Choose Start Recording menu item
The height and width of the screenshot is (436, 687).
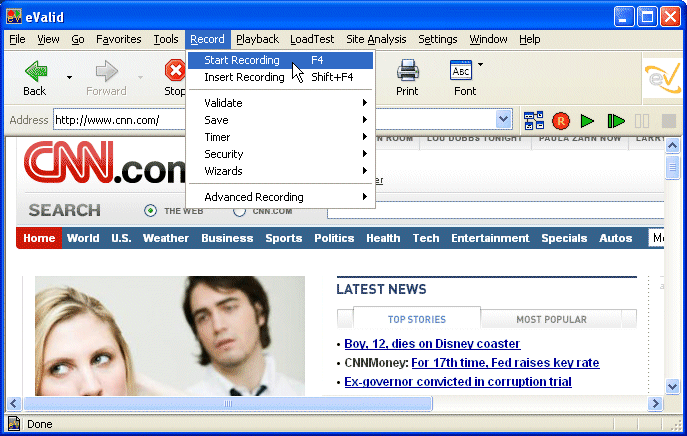[280, 60]
